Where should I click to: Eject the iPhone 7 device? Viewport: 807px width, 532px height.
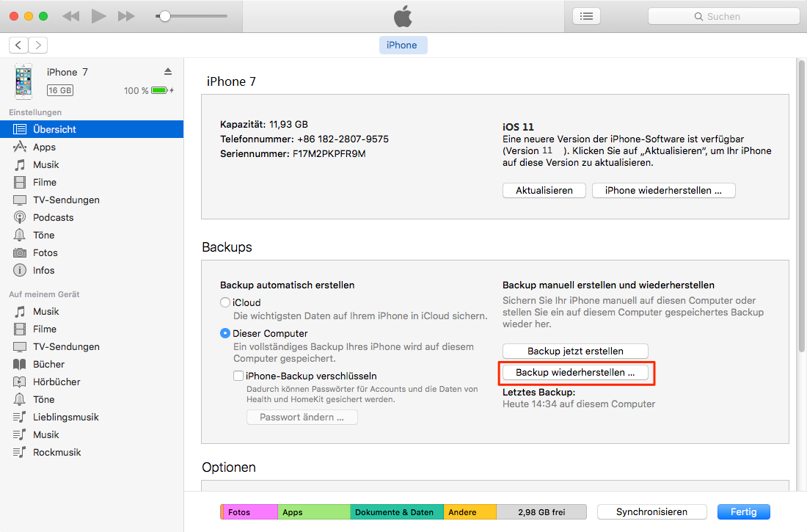click(168, 72)
